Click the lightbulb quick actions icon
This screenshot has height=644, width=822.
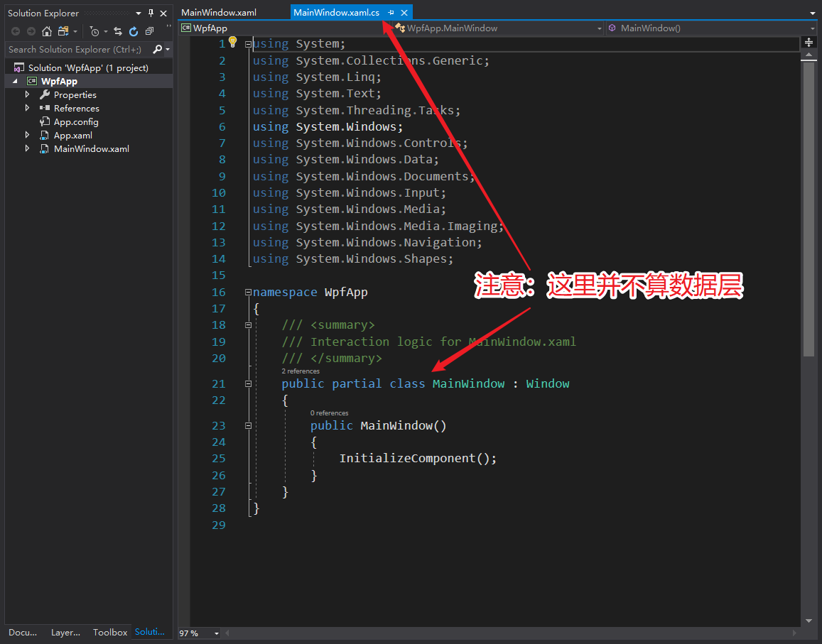[233, 43]
